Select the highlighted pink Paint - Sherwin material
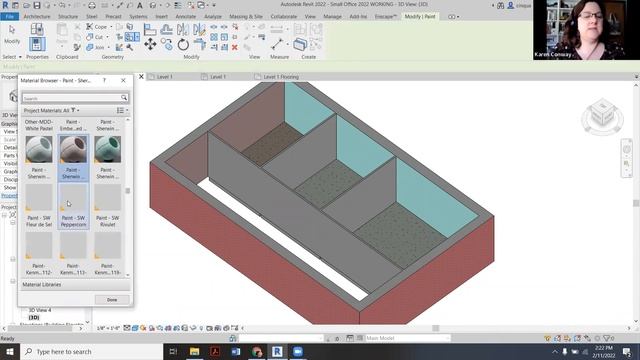 [x=73, y=158]
